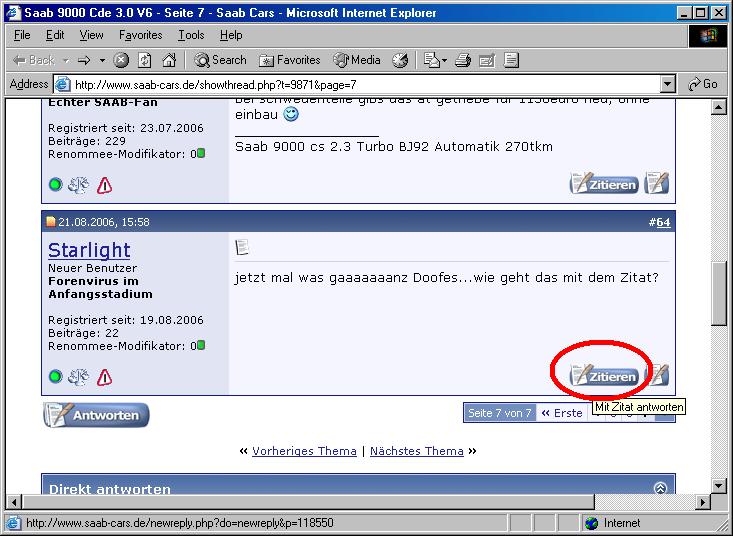Print the page with printer icon
733x536 pixels.
point(463,60)
